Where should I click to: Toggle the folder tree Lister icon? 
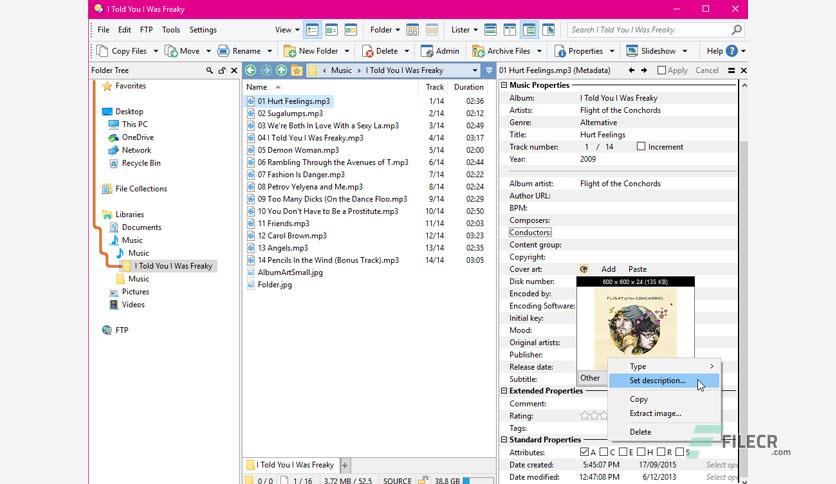(x=529, y=30)
